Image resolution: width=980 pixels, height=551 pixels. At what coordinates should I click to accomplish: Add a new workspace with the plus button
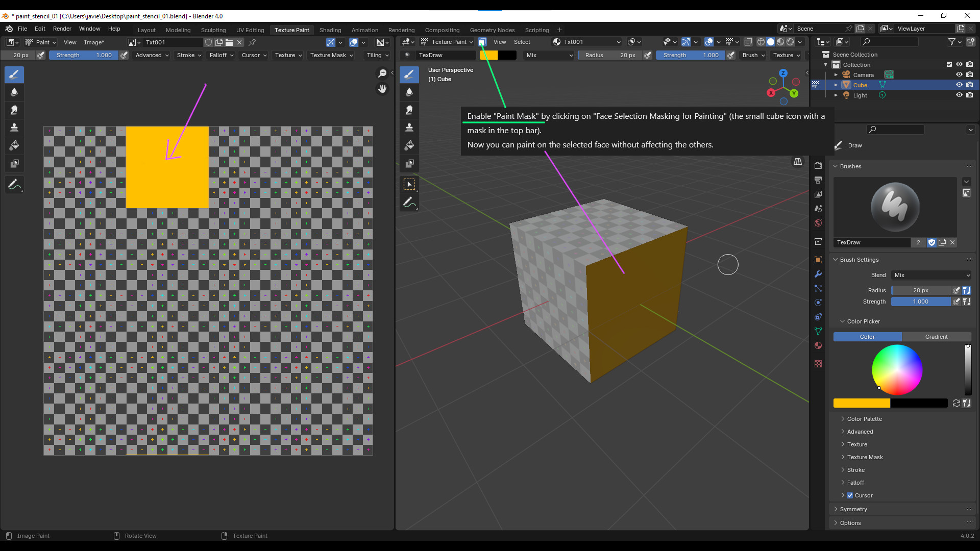559,30
